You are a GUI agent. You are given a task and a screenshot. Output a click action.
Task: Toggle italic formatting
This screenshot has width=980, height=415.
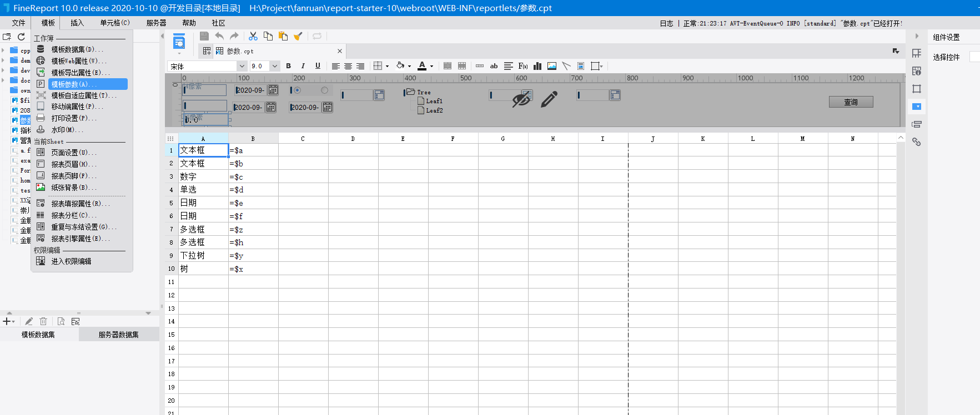tap(303, 66)
